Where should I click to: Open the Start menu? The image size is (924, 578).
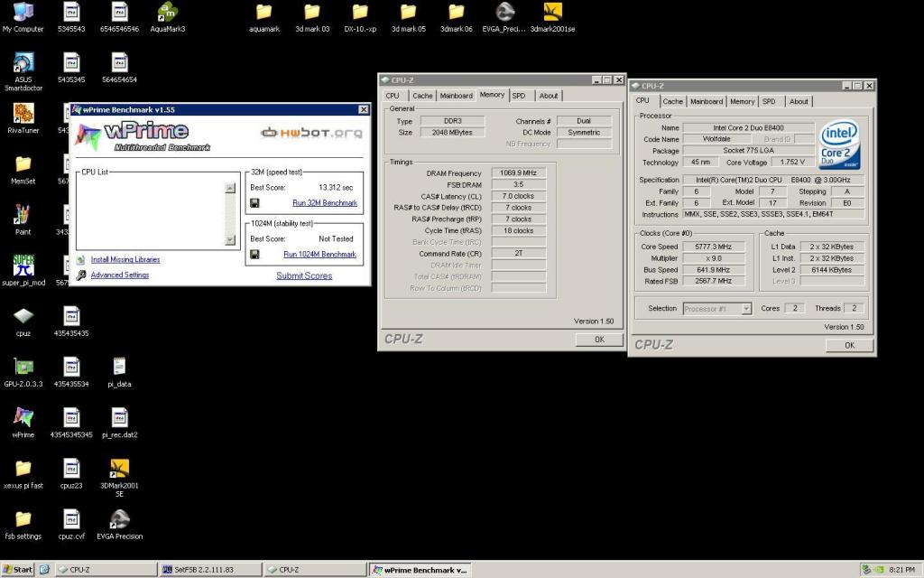click(x=18, y=569)
